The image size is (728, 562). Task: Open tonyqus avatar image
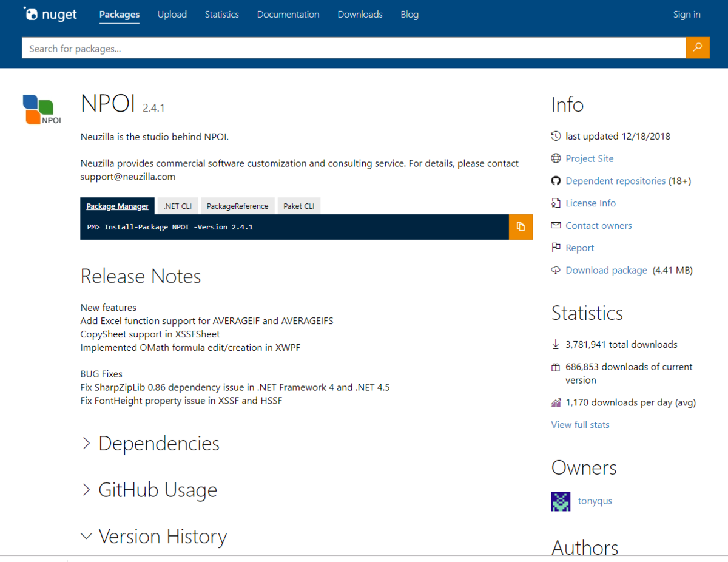tap(561, 501)
